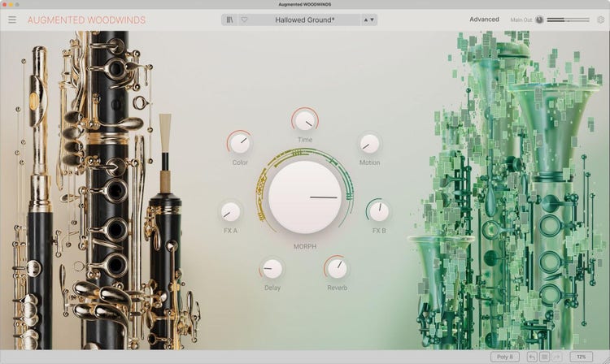This screenshot has width=610, height=364.
Task: Click the undo arrow in bottom bar
Action: pyautogui.click(x=531, y=357)
